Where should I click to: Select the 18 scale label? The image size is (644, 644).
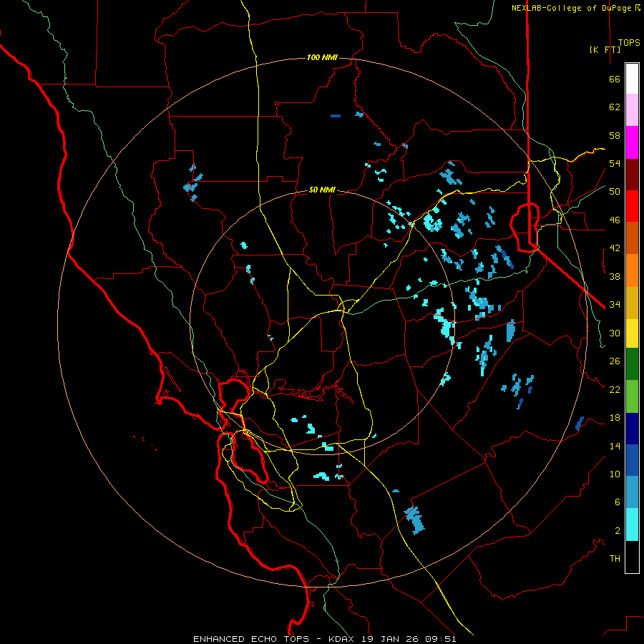point(615,418)
